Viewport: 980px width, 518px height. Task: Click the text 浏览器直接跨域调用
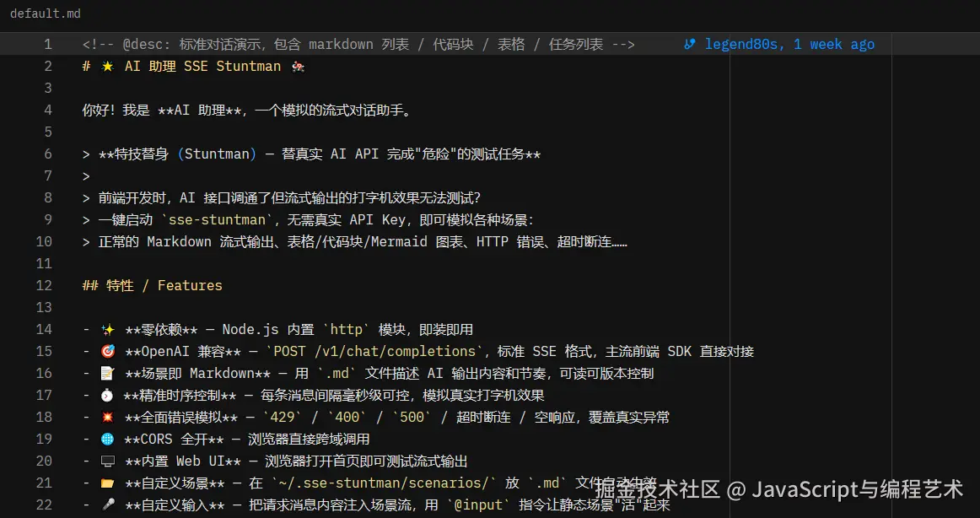[x=310, y=440]
